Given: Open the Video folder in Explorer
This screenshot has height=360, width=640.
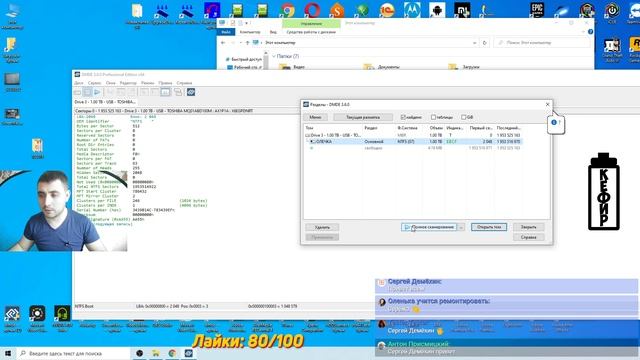Looking at the screenshot, I should pos(292,67).
